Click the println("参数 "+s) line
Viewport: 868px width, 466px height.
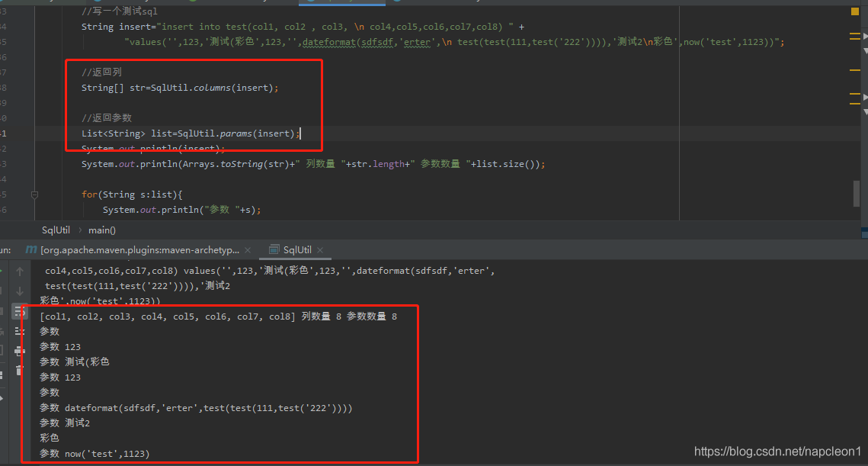181,210
